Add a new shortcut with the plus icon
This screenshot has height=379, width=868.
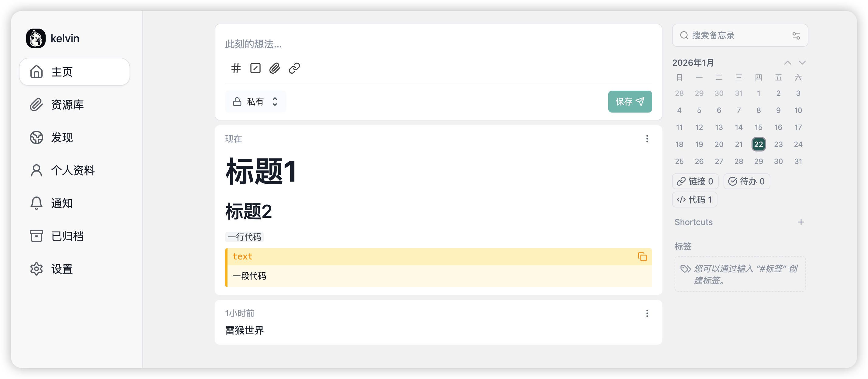(x=801, y=222)
